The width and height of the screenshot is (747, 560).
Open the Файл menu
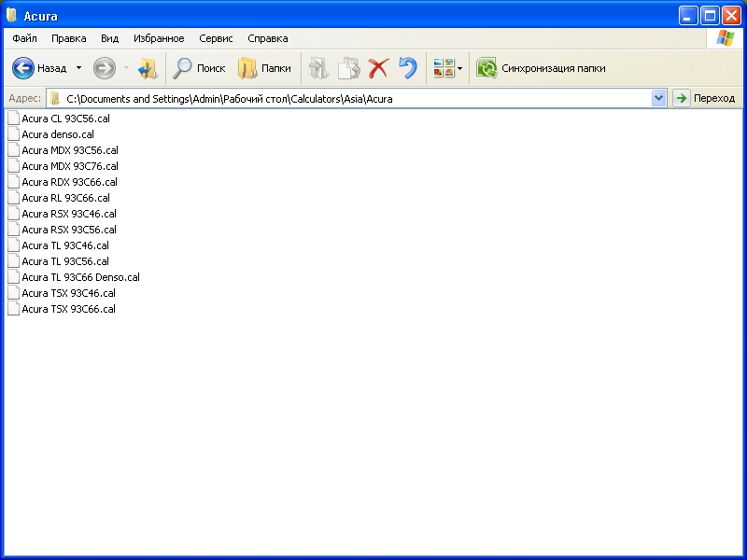coord(25,38)
